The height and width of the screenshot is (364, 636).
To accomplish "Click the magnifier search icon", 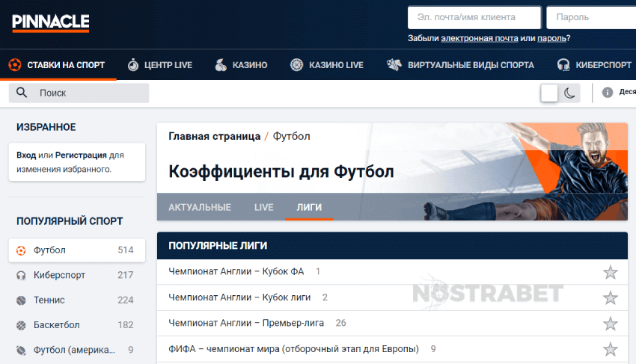I will coord(22,93).
